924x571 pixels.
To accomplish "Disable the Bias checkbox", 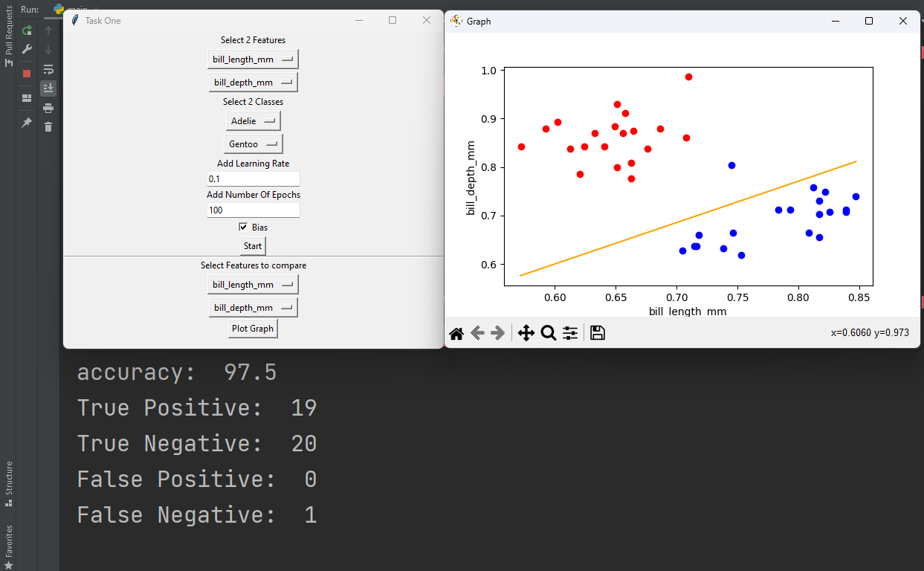I will (242, 227).
